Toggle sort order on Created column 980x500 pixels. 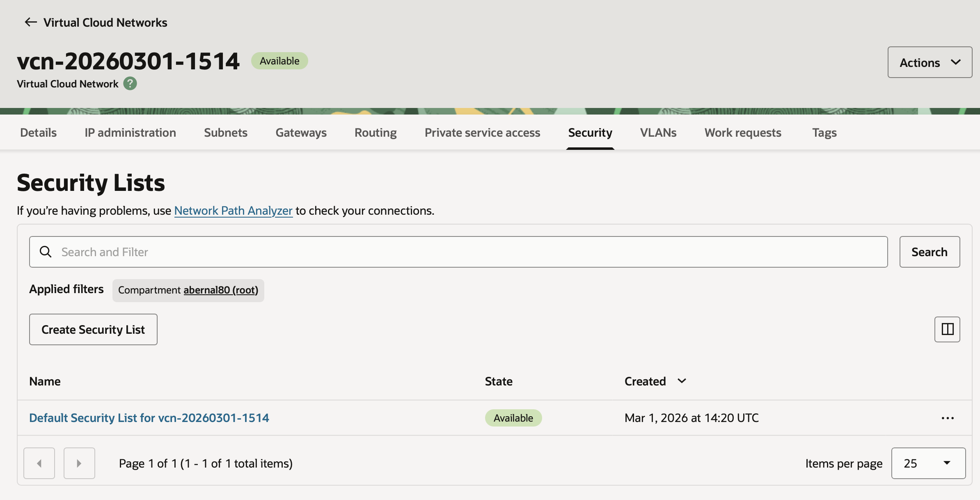pos(682,381)
